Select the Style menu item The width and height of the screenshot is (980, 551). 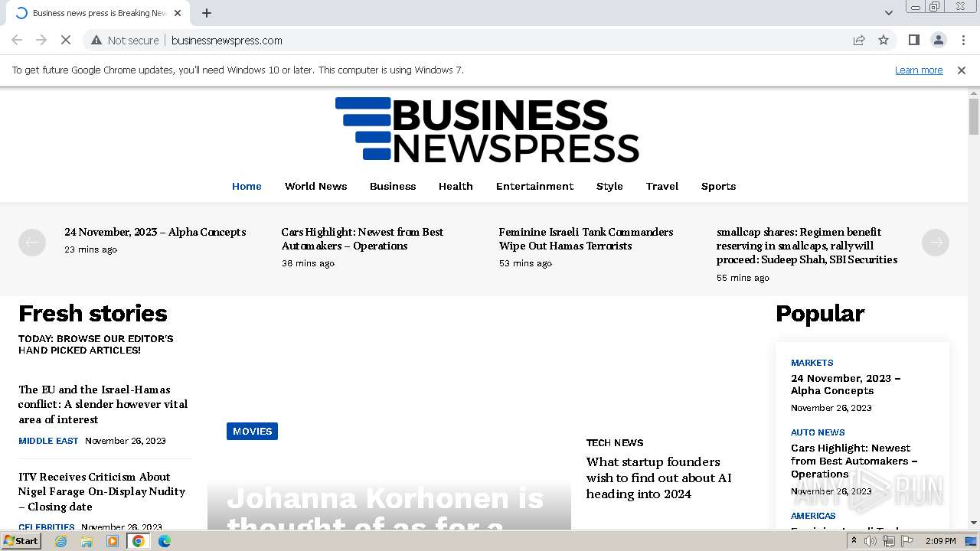point(609,186)
